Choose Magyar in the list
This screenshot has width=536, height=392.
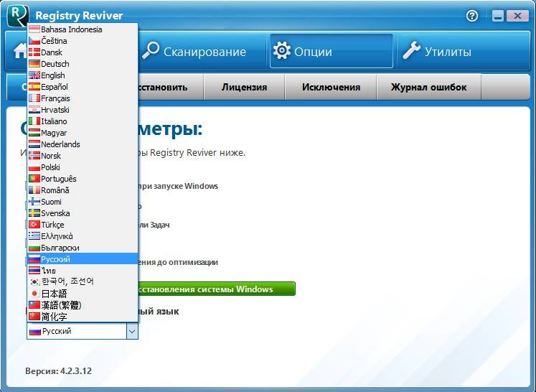point(83,133)
